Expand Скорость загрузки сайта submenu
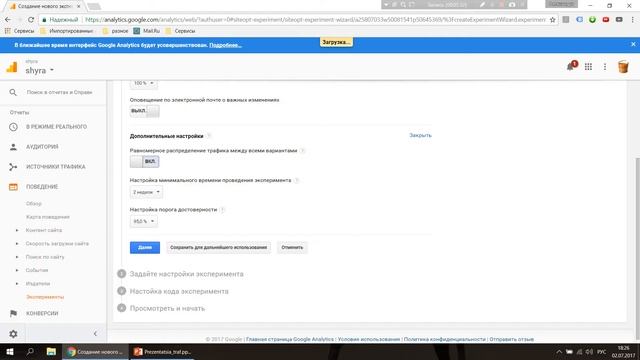This screenshot has width=640, height=360. click(17, 244)
